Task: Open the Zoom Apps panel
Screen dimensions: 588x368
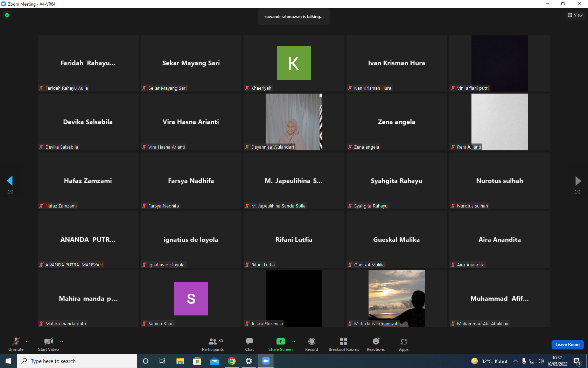Action: tap(404, 345)
